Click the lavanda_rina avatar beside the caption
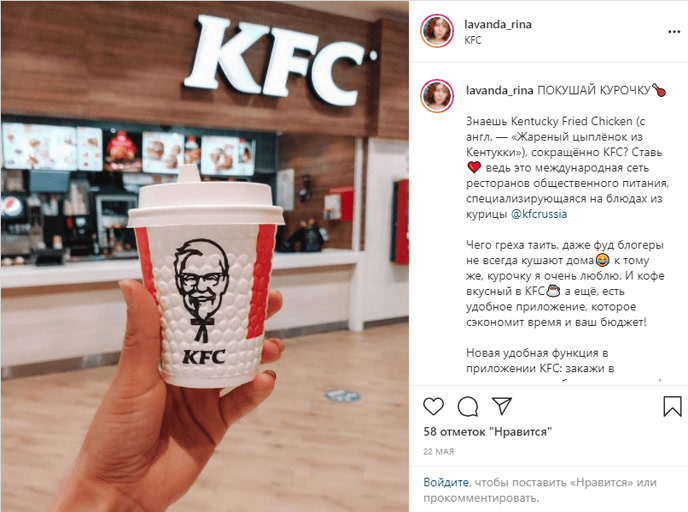688x512 pixels. click(x=437, y=96)
